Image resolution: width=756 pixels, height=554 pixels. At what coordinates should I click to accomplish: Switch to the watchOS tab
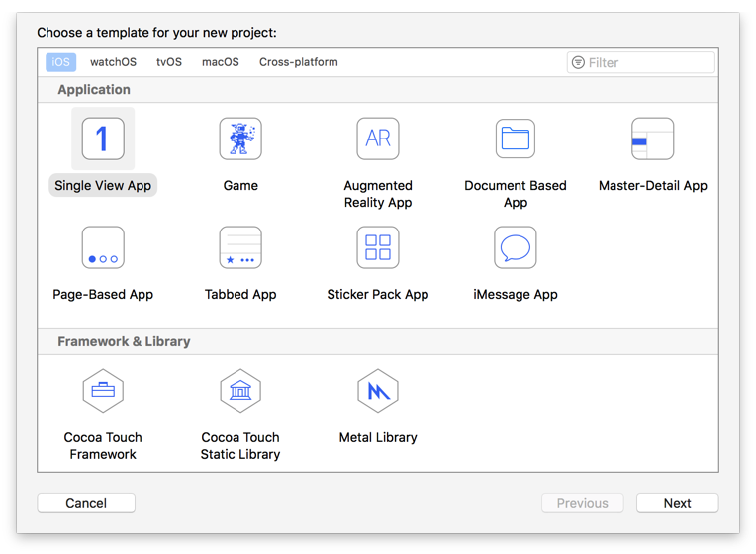pyautogui.click(x=113, y=62)
